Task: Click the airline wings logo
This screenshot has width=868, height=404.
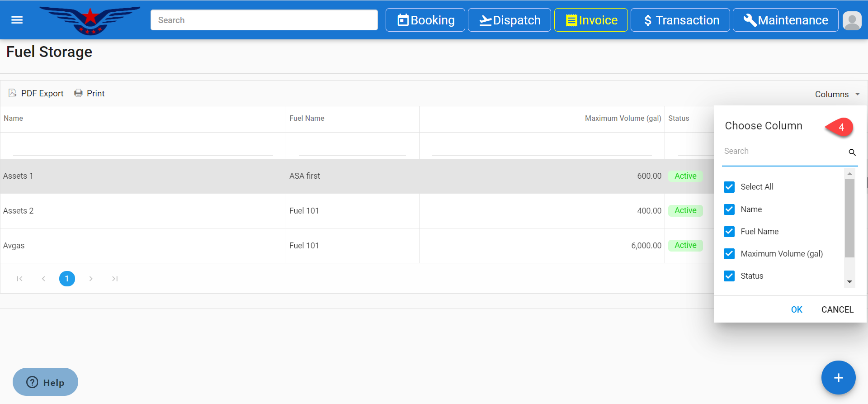Action: (90, 20)
